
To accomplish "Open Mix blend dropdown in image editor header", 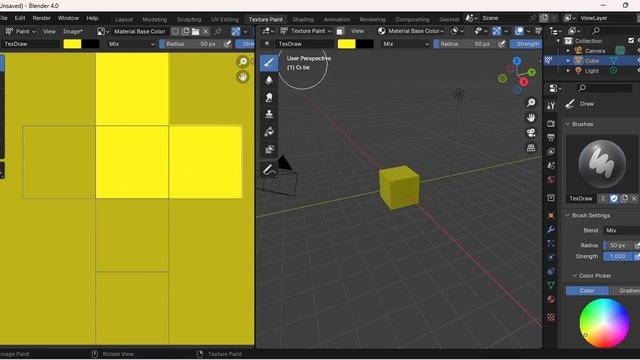I will click(131, 44).
